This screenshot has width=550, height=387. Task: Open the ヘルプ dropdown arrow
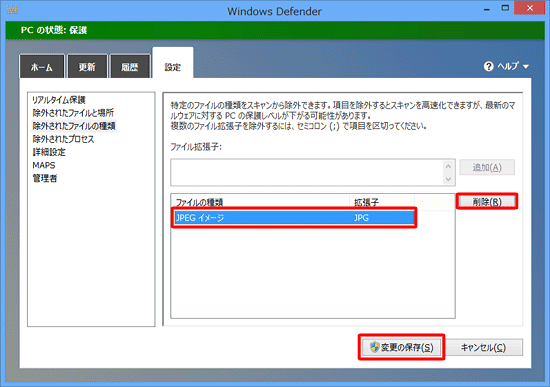525,66
